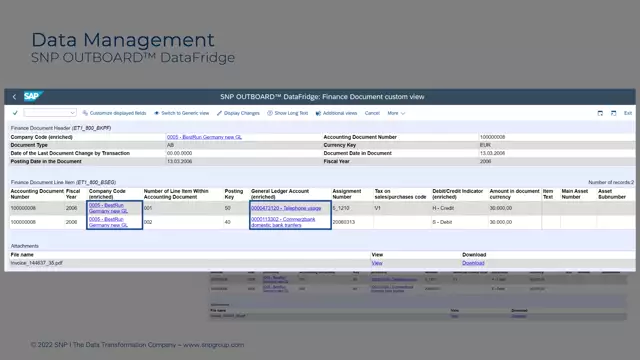Select assignment number 20060313 cell

343,222
